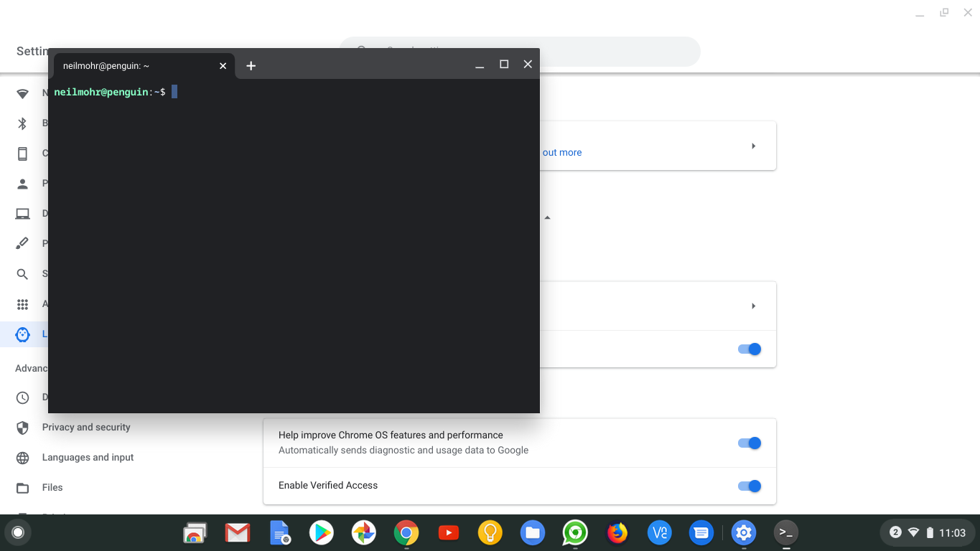Screen dimensions: 980x551
Task: Open Google Photos from the shelf
Action: tap(364, 533)
